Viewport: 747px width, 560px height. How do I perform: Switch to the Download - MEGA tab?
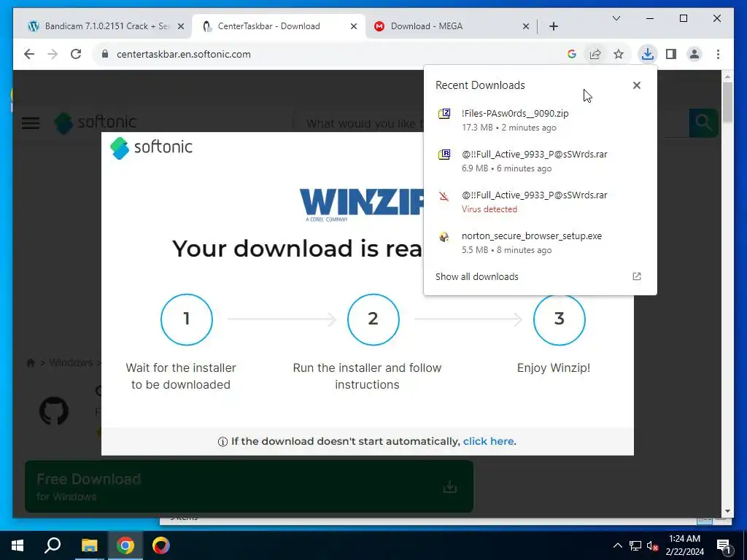coord(451,26)
